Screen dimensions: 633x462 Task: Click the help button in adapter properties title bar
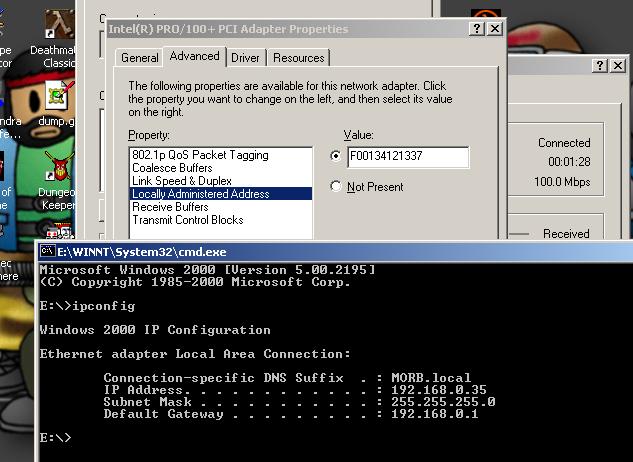477,29
